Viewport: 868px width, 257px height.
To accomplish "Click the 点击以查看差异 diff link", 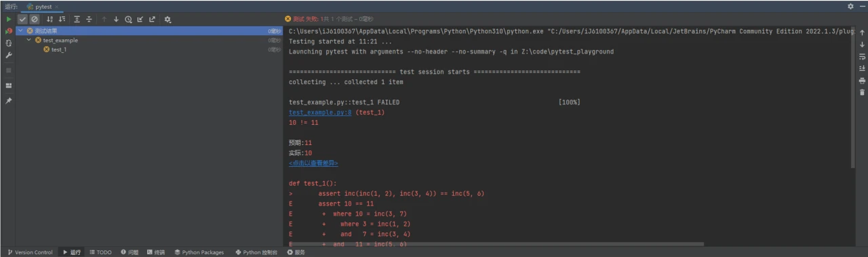I will click(313, 163).
